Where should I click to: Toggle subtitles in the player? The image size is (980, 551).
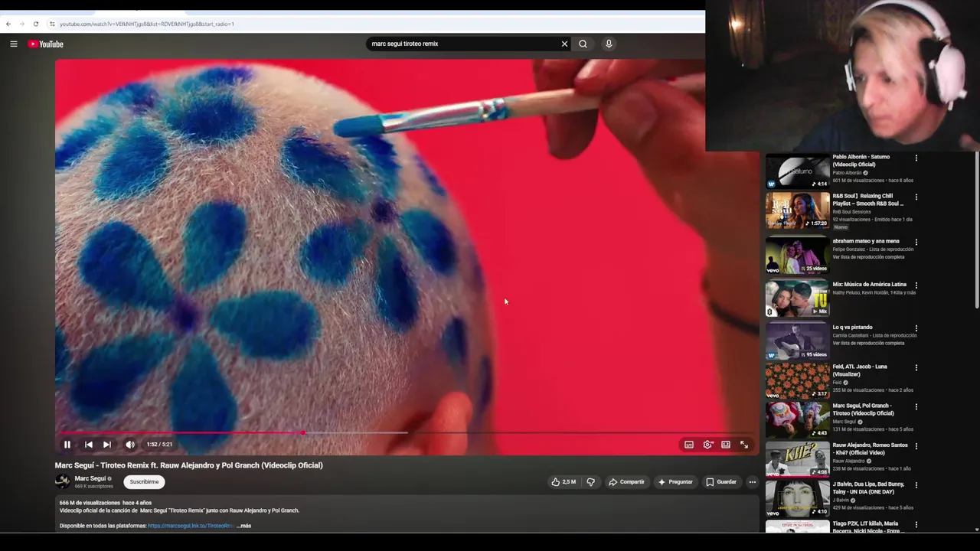[689, 445]
